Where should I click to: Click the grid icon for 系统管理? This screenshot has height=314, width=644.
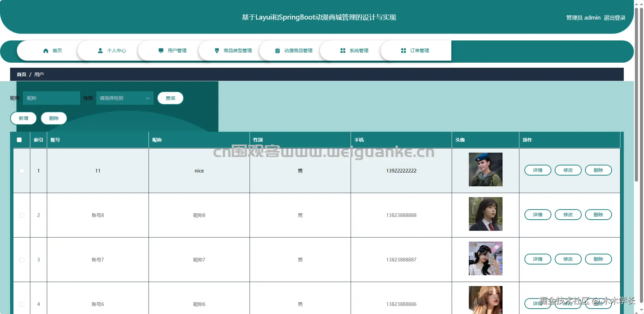[x=343, y=51]
